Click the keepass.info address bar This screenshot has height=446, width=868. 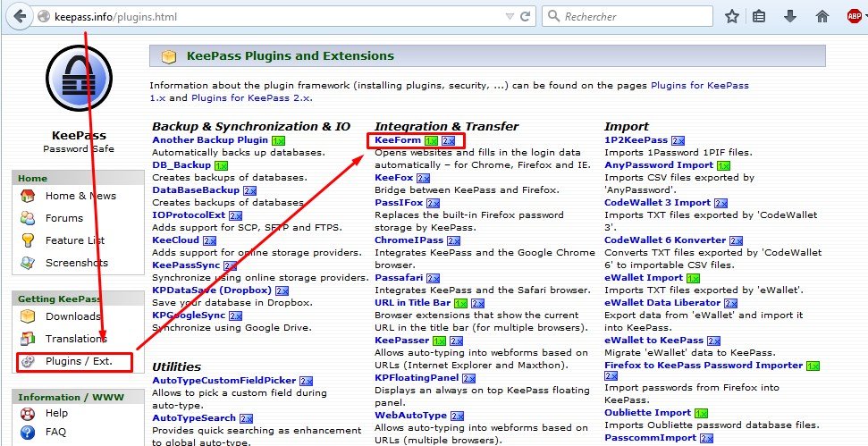268,16
